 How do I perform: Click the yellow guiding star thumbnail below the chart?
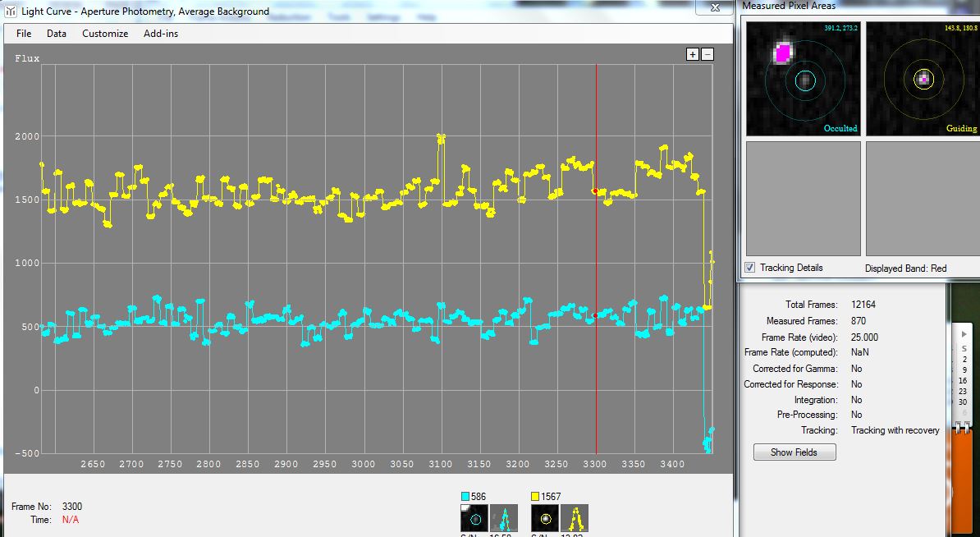545,518
